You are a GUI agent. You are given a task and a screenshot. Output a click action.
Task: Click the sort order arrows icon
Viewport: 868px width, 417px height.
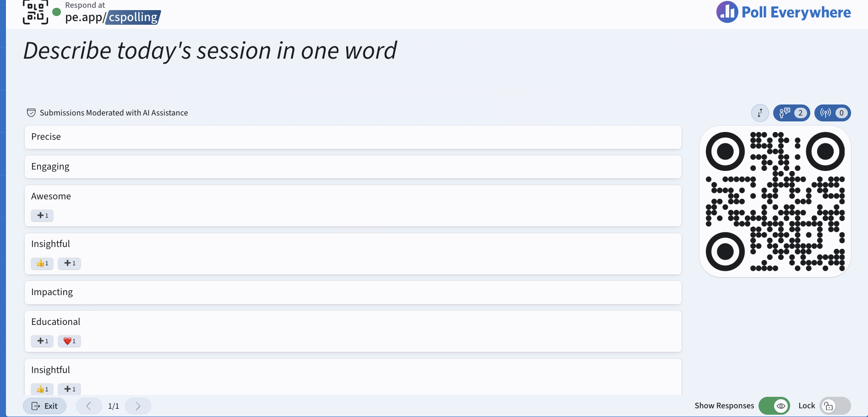(760, 113)
